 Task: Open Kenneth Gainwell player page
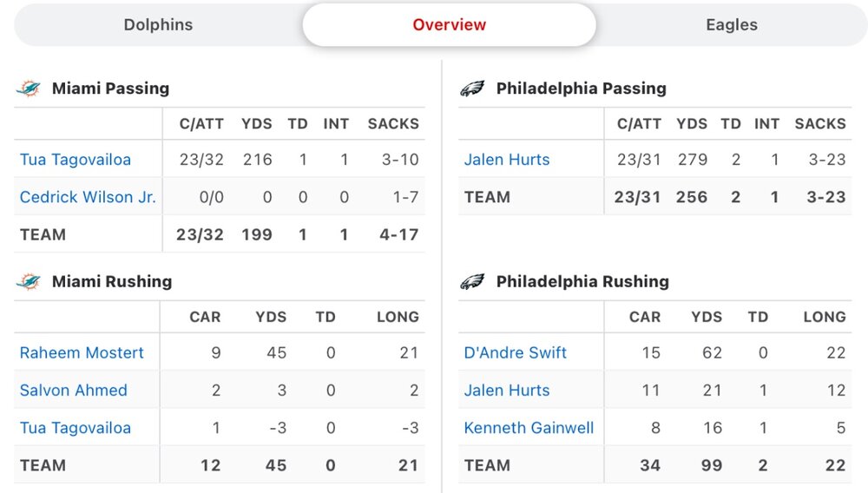point(529,428)
